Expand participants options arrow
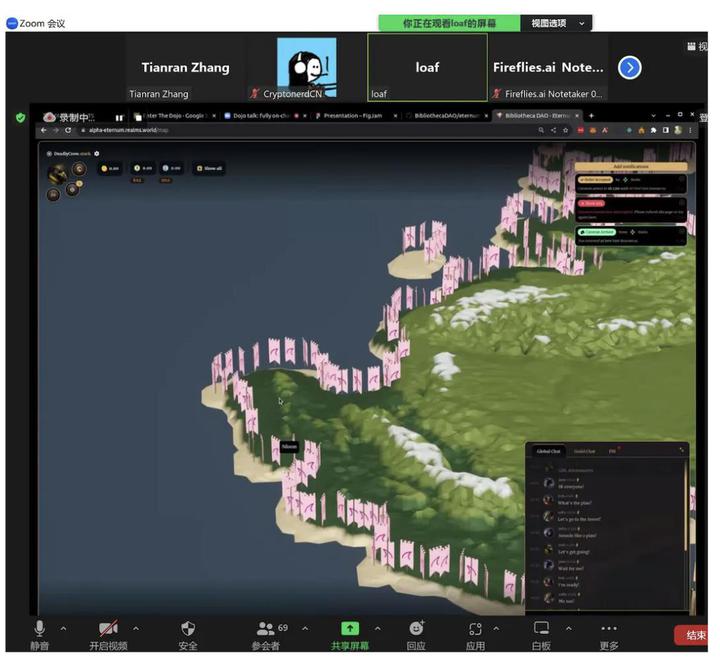 pos(305,628)
